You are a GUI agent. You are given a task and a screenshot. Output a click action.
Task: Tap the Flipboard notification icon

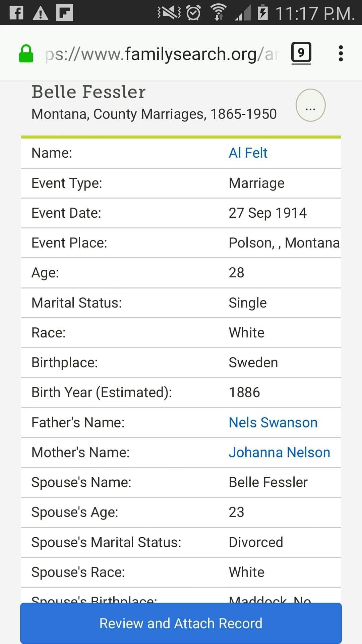coord(65,13)
